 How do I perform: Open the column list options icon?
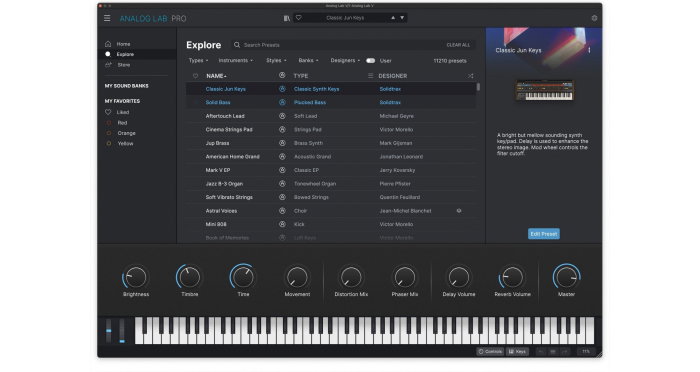tap(371, 76)
